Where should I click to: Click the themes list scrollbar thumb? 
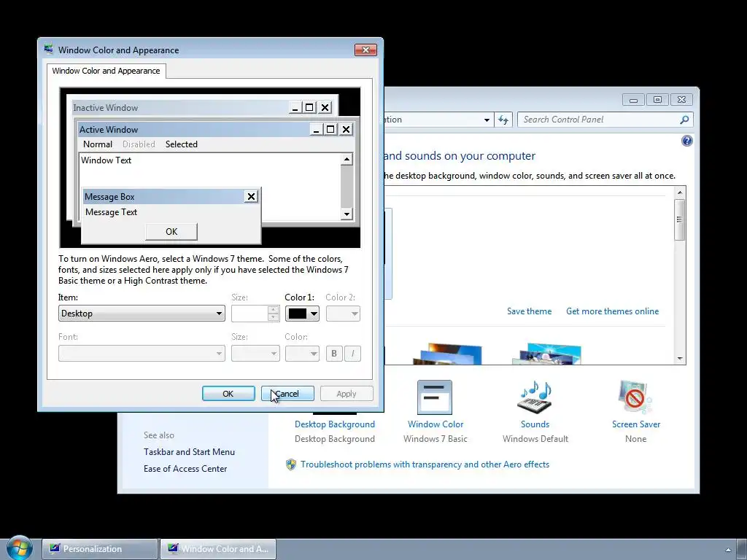click(x=680, y=219)
